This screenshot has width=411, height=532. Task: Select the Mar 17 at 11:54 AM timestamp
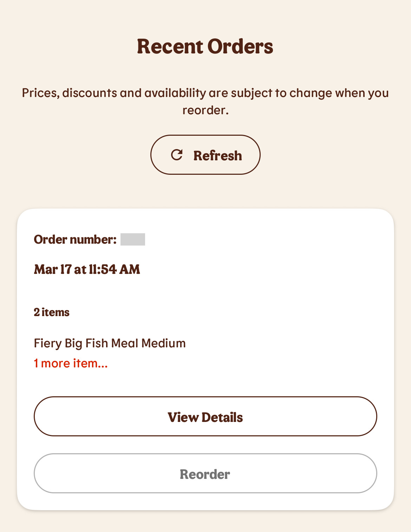coord(87,269)
